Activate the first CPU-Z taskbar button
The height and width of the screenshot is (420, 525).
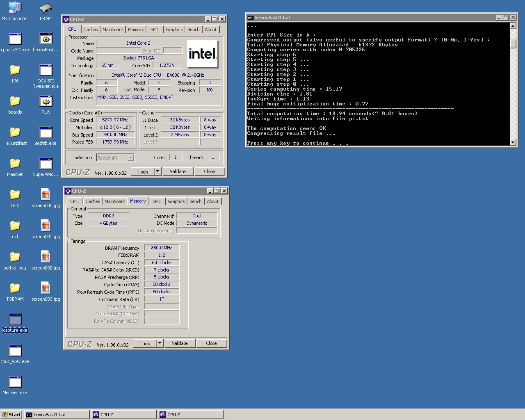tap(124, 415)
